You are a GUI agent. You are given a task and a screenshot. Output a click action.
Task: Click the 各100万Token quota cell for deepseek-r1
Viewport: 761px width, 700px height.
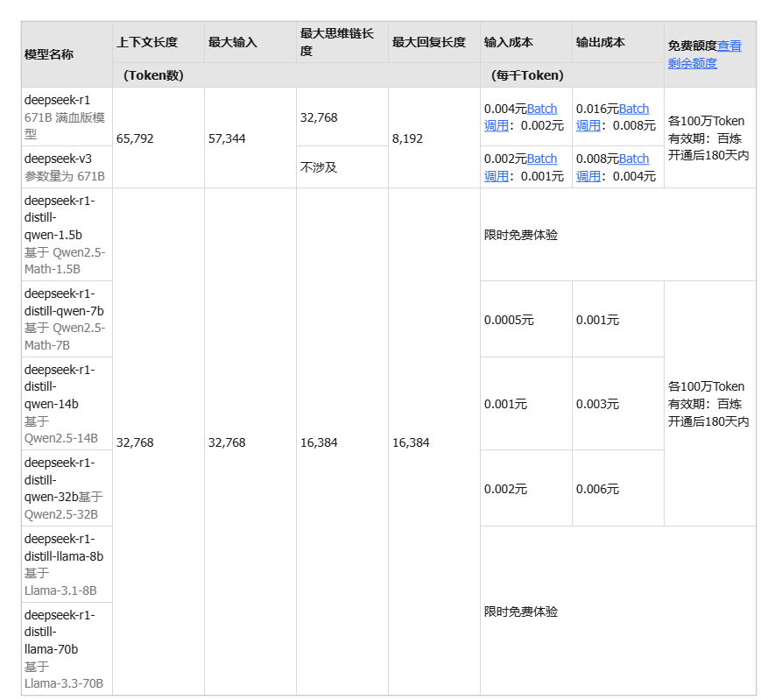(x=708, y=138)
